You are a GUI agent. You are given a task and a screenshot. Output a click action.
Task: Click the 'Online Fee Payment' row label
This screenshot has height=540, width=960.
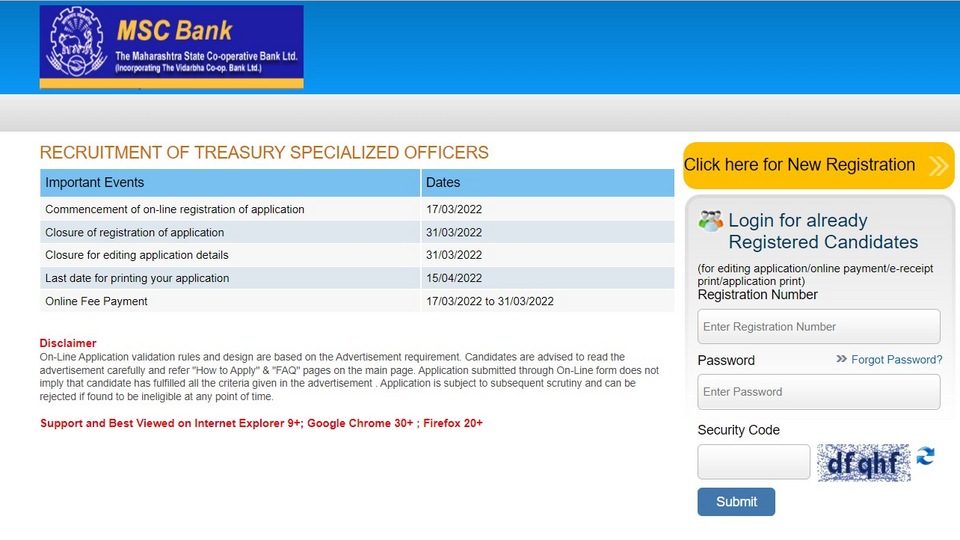click(96, 301)
